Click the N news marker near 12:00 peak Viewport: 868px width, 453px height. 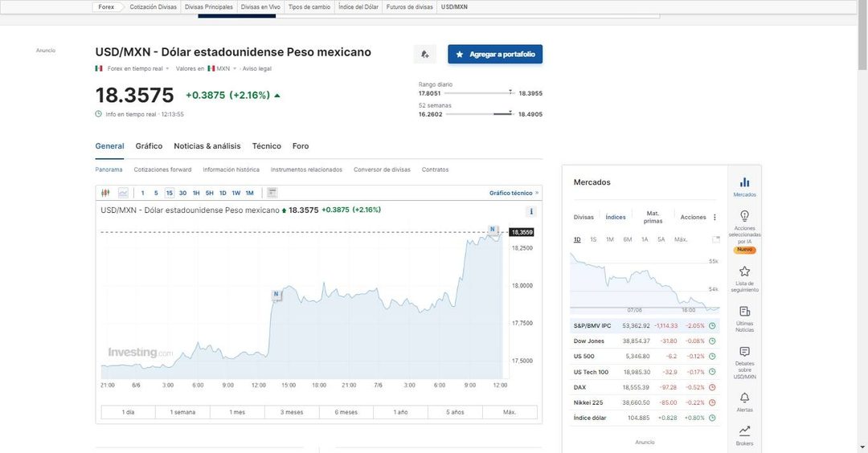point(492,229)
